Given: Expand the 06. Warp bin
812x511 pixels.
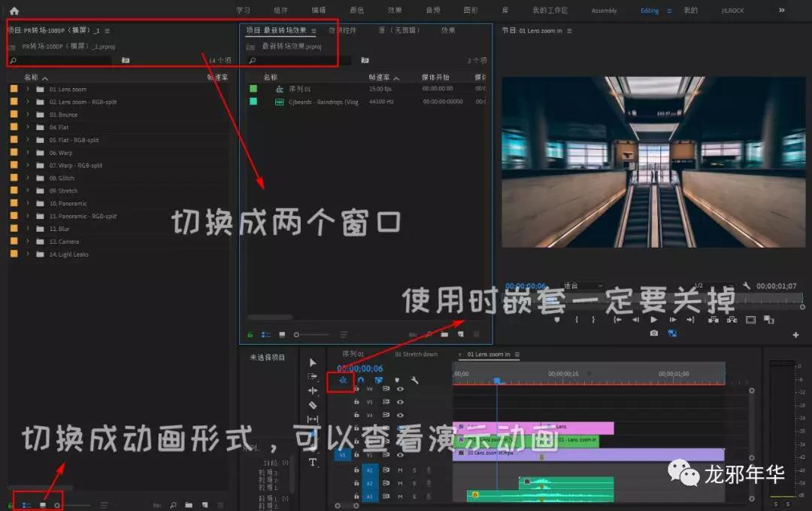Looking at the screenshot, I should click(28, 153).
